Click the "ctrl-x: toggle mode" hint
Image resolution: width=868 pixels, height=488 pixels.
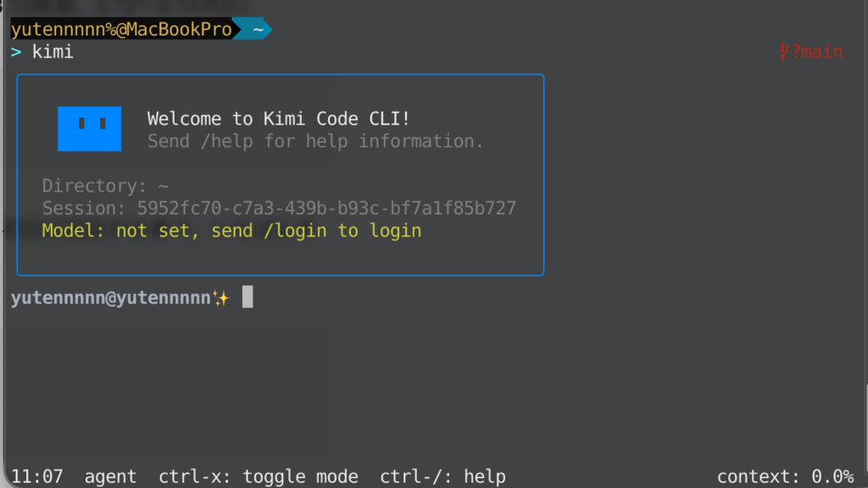[x=258, y=477]
